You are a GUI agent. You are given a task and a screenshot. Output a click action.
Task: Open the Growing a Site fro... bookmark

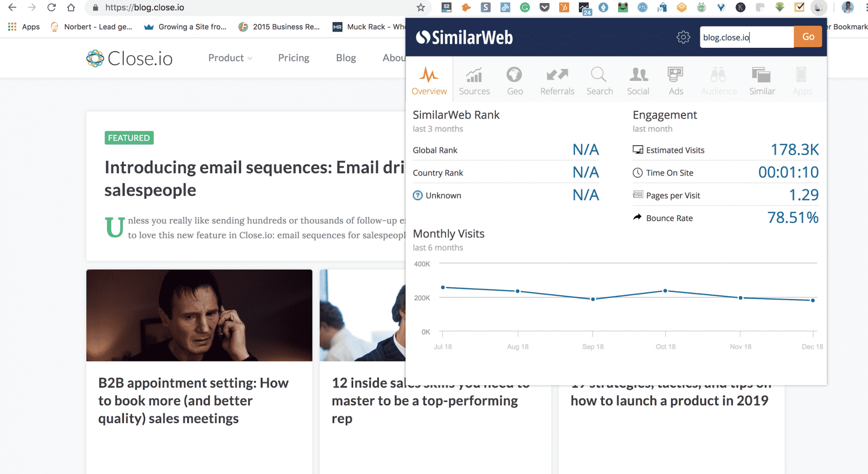pos(185,27)
